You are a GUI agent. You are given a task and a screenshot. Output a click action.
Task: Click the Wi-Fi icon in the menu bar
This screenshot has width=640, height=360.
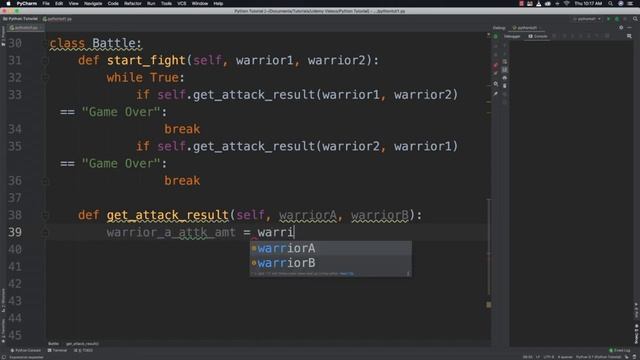(567, 3)
